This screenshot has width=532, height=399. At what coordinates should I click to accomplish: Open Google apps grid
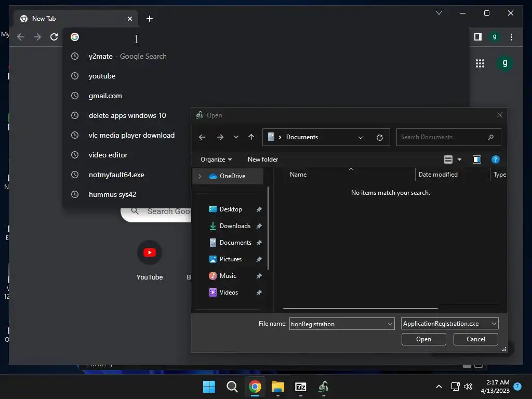tap(480, 63)
